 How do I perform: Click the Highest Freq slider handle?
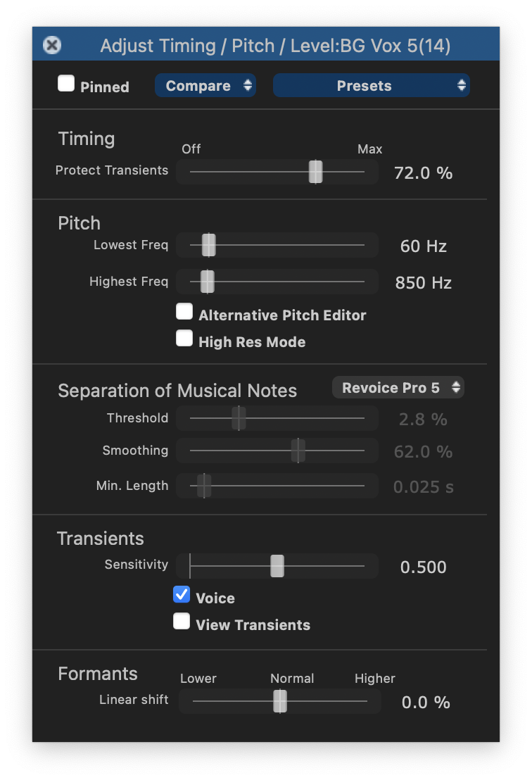point(207,282)
